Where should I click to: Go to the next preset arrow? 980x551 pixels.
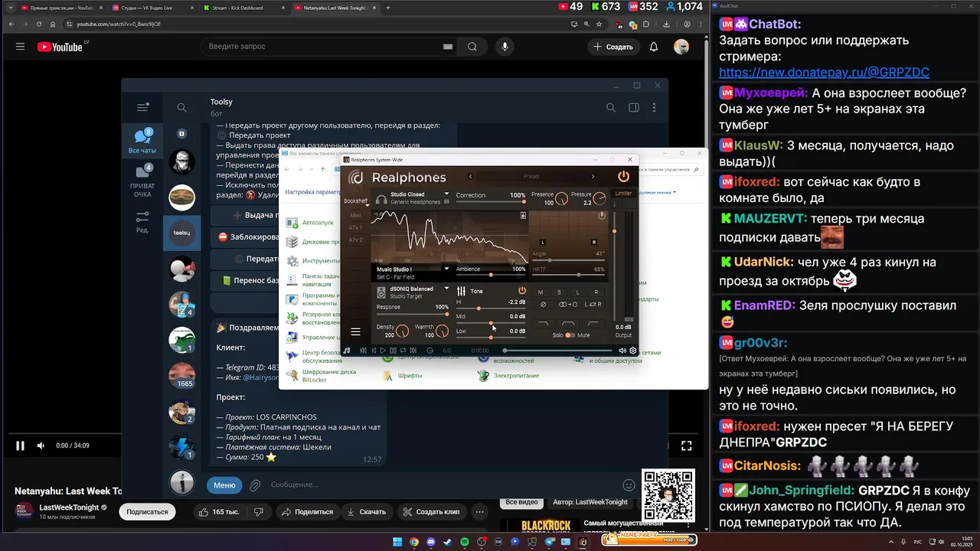tap(593, 176)
